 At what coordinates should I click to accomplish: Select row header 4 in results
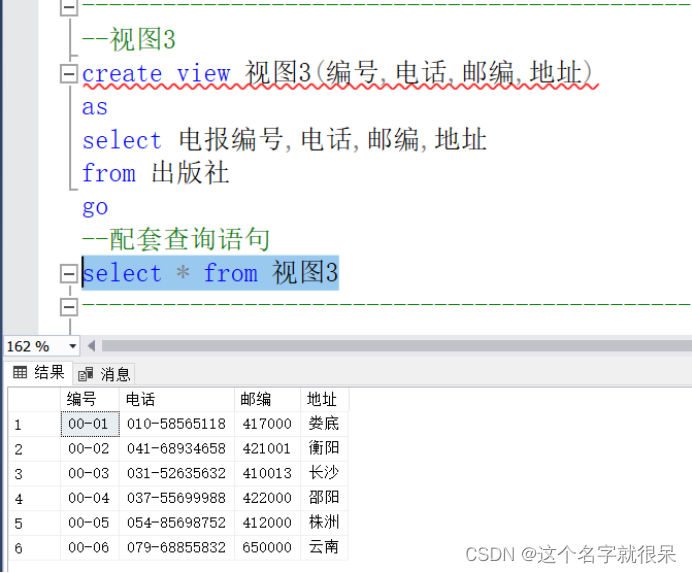pos(34,499)
